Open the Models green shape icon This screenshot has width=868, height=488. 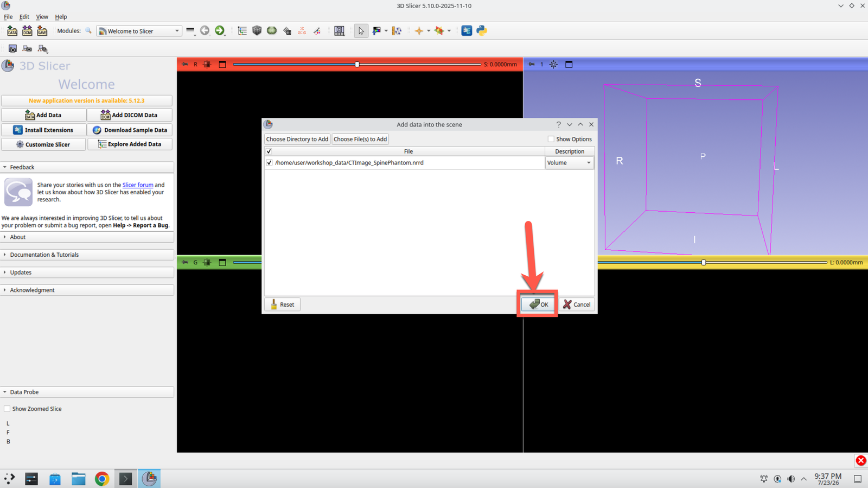(272, 31)
